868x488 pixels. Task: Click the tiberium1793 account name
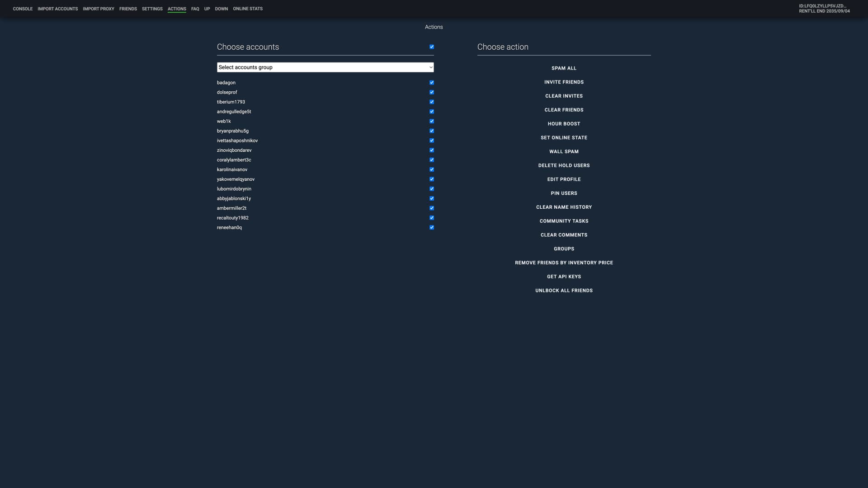tap(231, 102)
